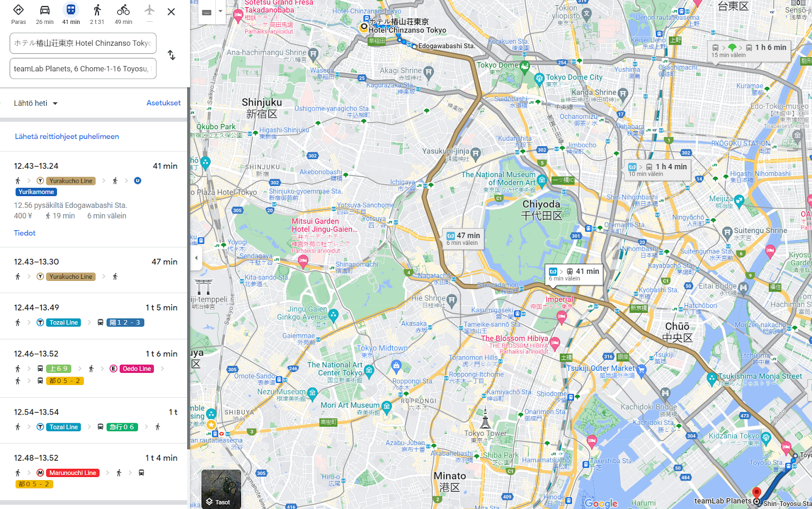Viewport: 812px width, 509px height.
Task: Click the Yurikamome line badge
Action: click(36, 192)
